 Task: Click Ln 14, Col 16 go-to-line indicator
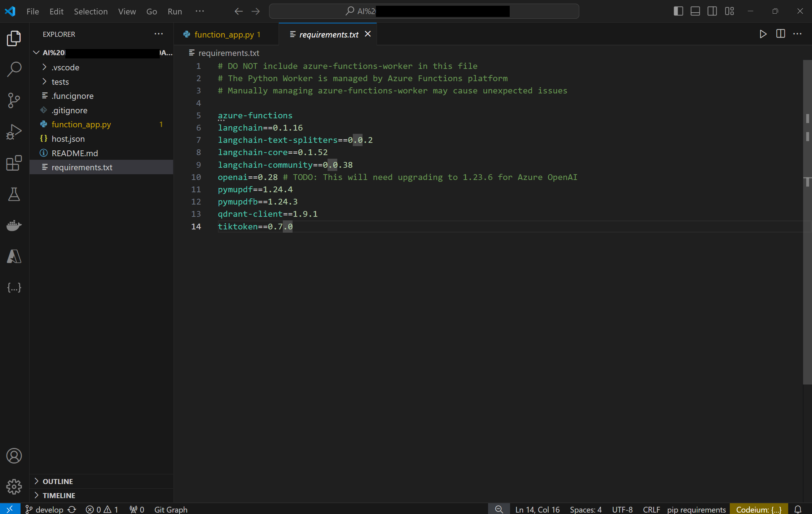[537, 509]
